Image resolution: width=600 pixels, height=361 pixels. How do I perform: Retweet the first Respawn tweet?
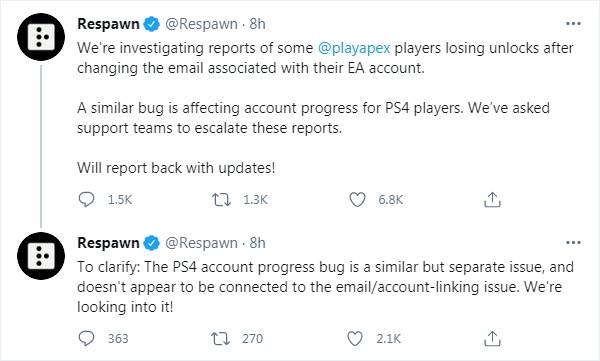pos(222,199)
